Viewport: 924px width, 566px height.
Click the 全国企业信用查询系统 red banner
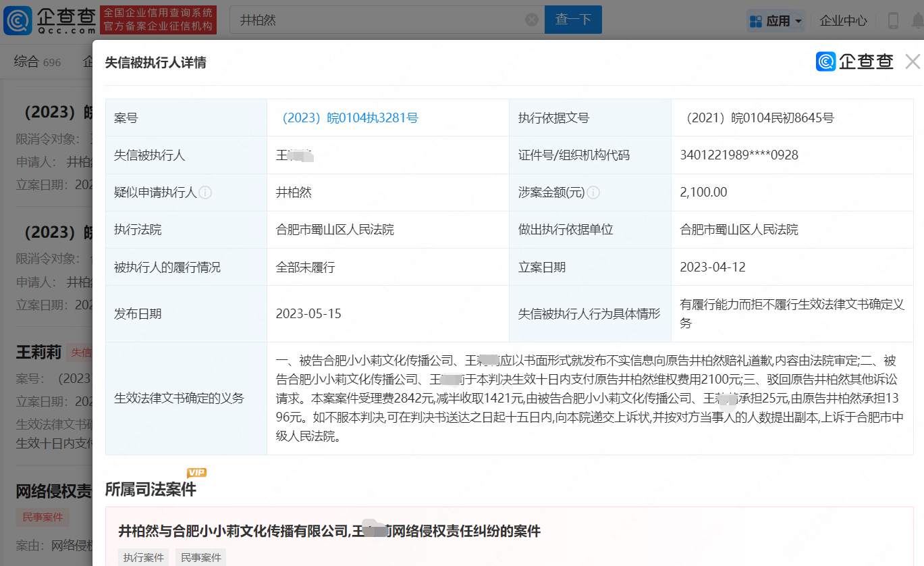(158, 20)
